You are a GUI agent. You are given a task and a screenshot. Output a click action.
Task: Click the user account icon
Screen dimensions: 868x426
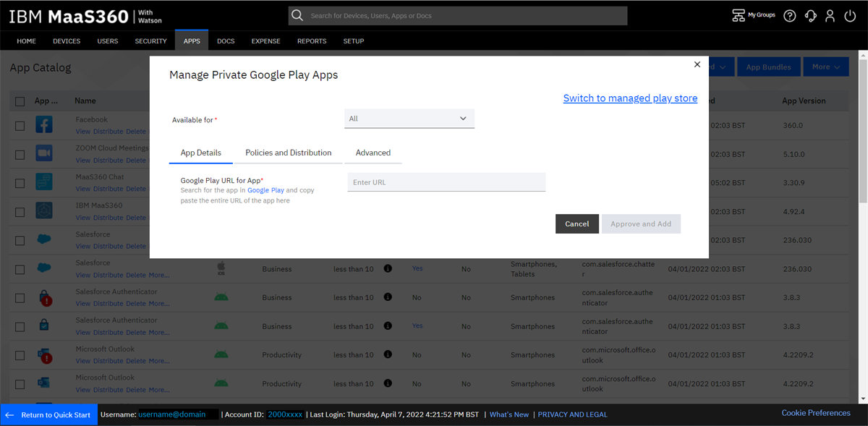(830, 15)
